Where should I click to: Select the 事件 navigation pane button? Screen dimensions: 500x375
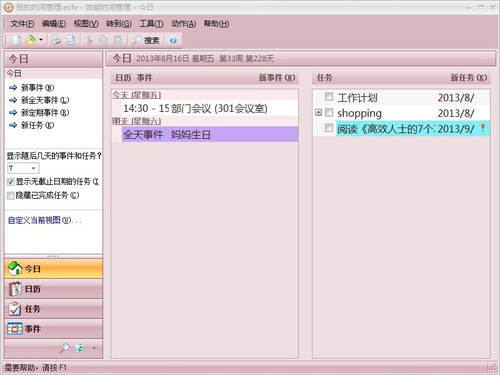(53, 329)
